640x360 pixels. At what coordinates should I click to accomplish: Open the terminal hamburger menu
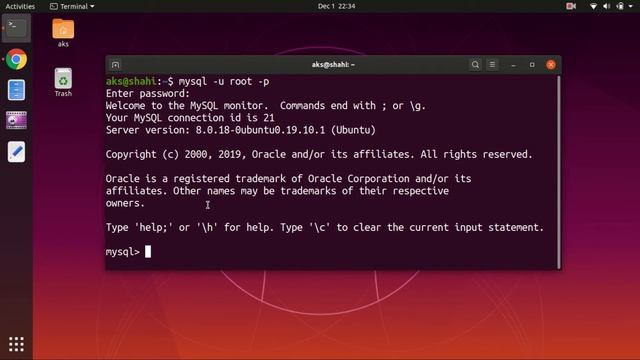pyautogui.click(x=492, y=64)
